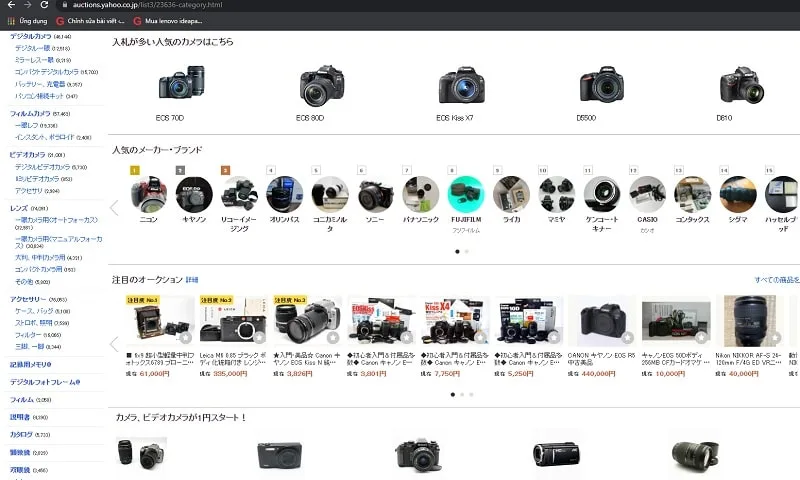
Task: Open the マミヤ brand icon
Action: point(557,194)
